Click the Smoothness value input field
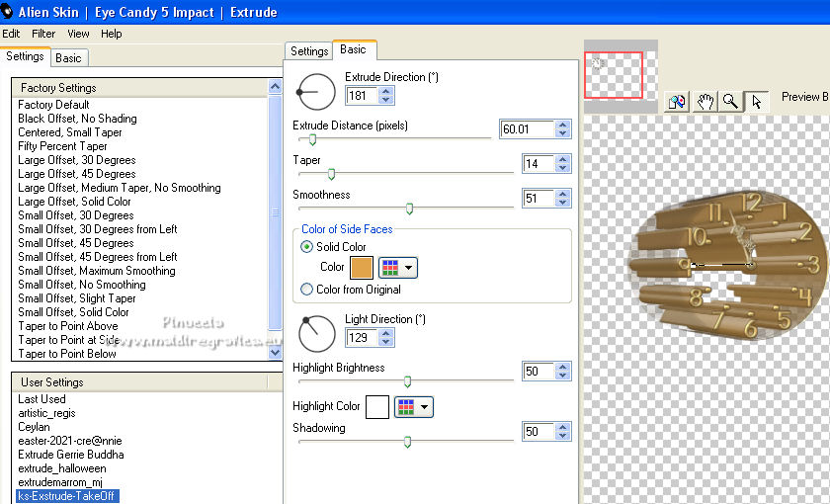Image resolution: width=830 pixels, height=504 pixels. 539,199
